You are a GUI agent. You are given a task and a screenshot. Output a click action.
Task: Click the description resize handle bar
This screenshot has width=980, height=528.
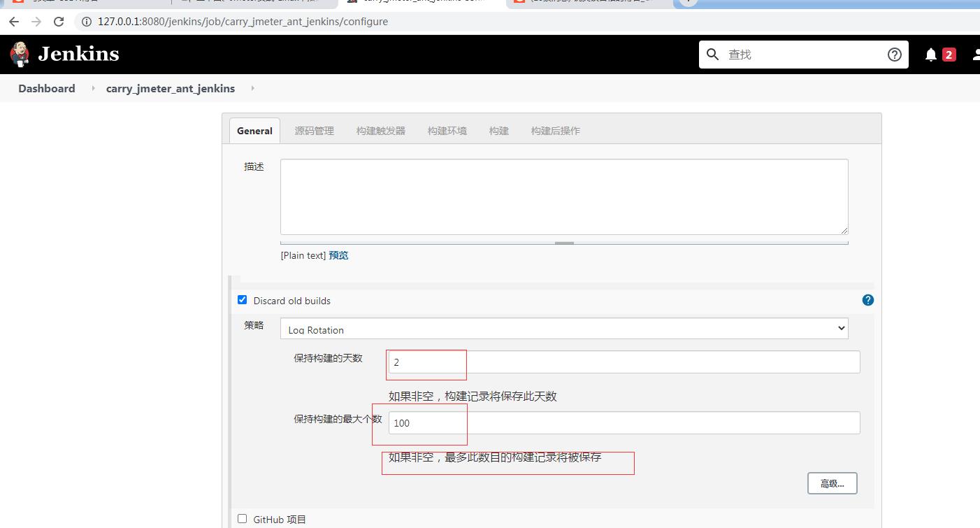coord(564,243)
